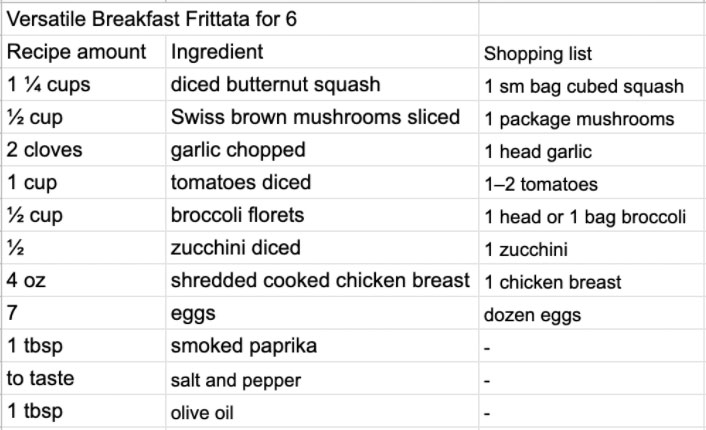Select the 'salt and pepper' cell
The image size is (706, 430).
click(322, 378)
